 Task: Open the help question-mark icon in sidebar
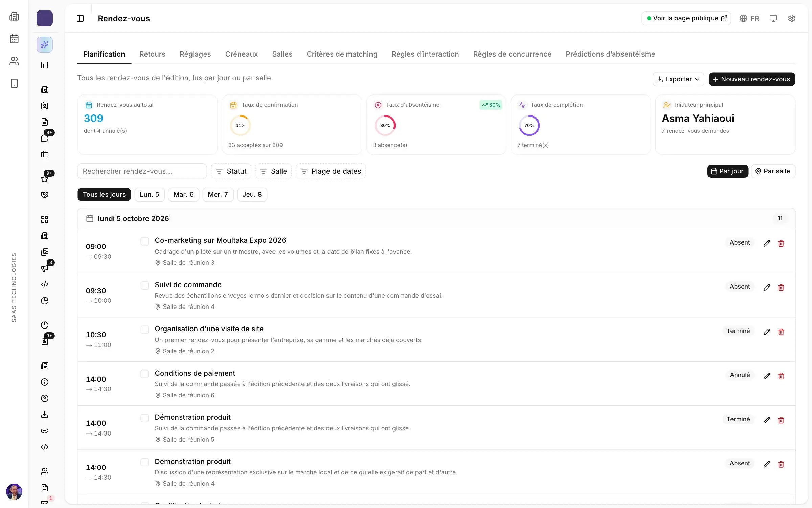[x=45, y=398]
